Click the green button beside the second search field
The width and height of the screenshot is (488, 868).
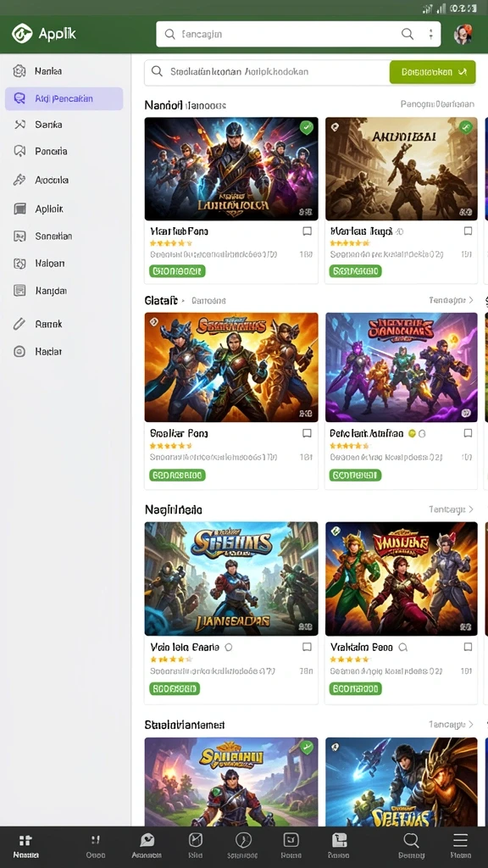(x=432, y=72)
